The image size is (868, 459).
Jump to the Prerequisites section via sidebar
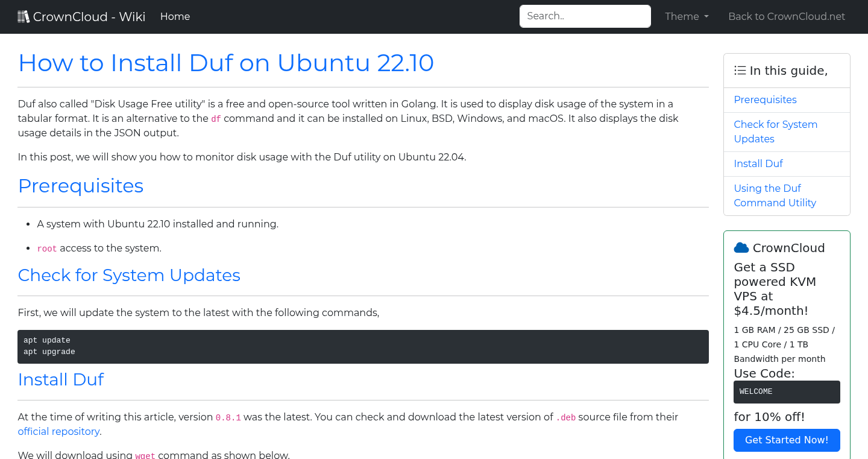click(765, 100)
